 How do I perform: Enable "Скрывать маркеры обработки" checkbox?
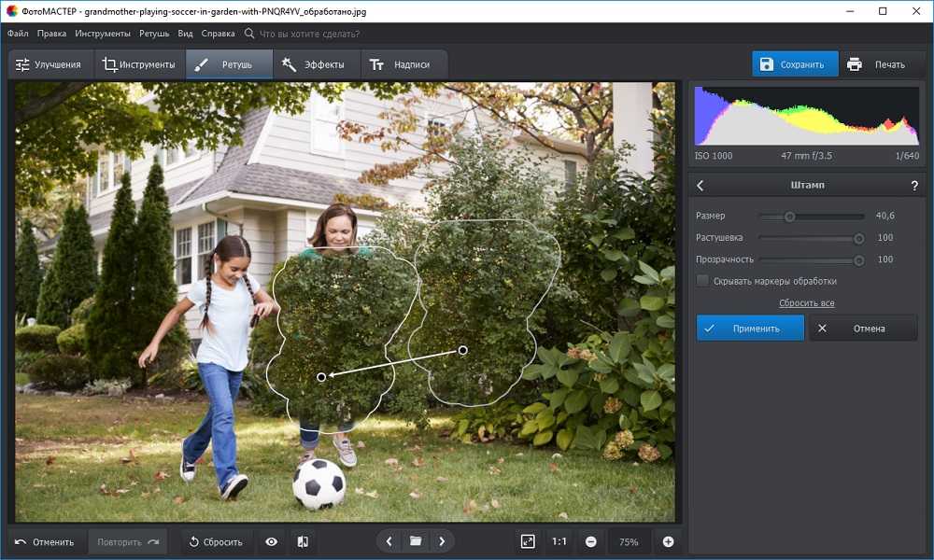pyautogui.click(x=703, y=281)
